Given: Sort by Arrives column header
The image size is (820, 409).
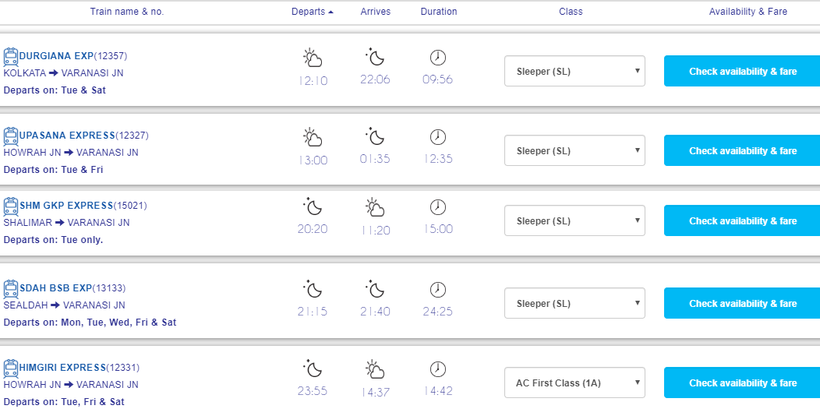Looking at the screenshot, I should pyautogui.click(x=375, y=12).
